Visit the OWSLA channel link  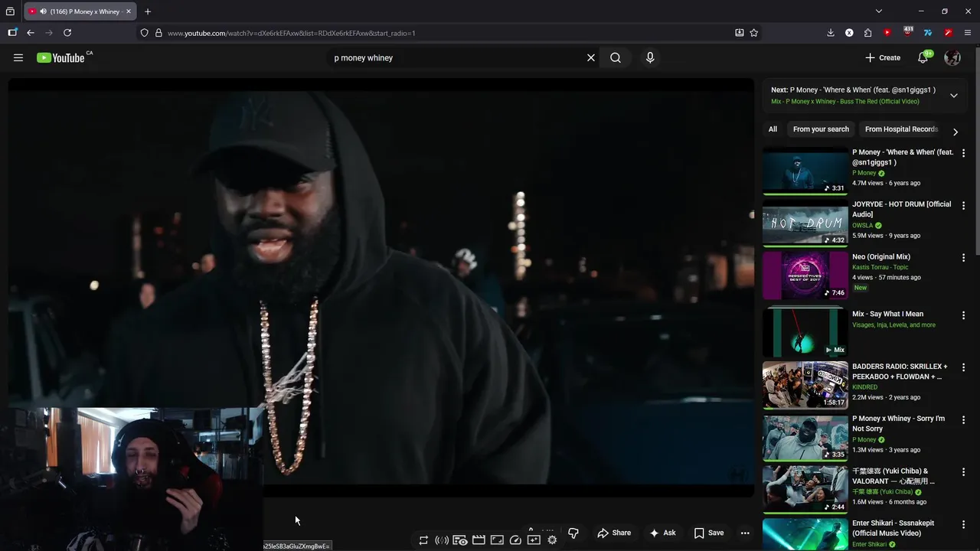863,225
